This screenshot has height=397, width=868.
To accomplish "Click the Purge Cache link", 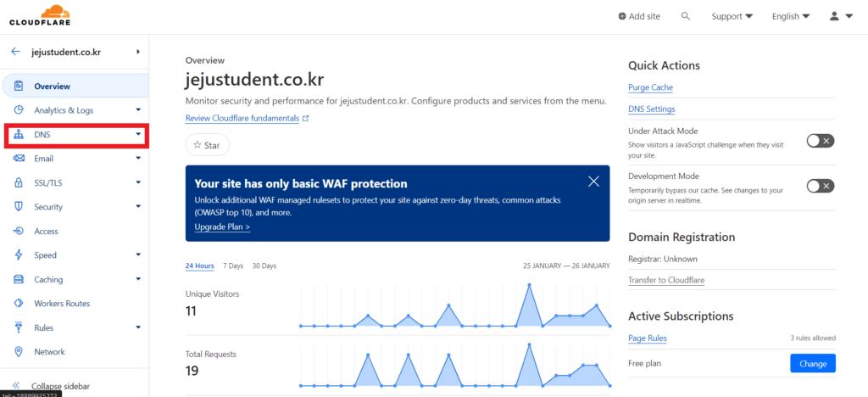I will click(x=650, y=87).
